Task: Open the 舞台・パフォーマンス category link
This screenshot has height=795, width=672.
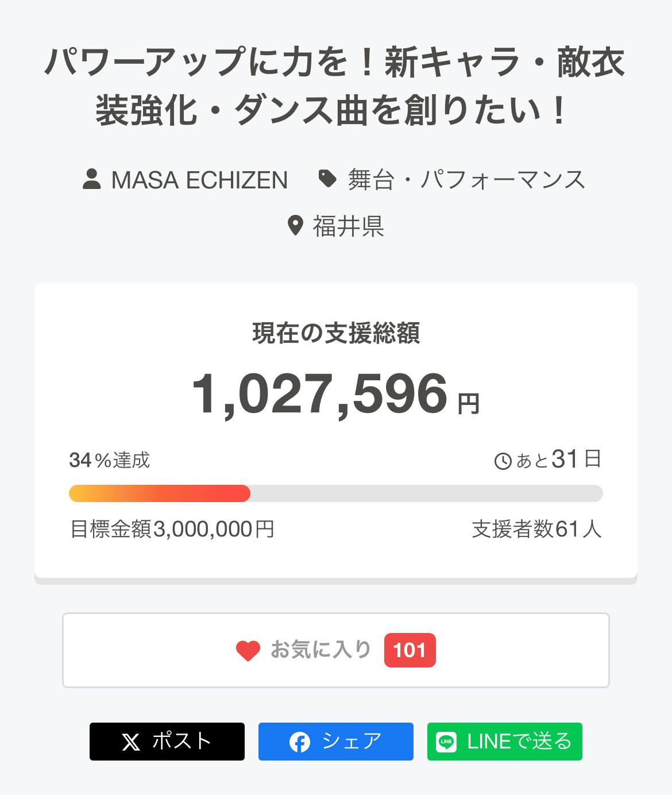Action: (x=466, y=180)
